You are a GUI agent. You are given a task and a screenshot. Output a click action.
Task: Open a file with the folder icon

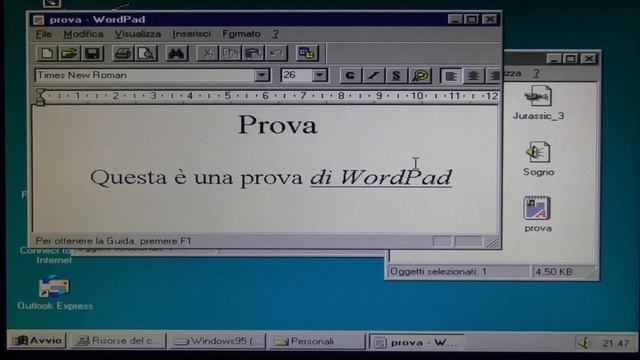coord(69,53)
